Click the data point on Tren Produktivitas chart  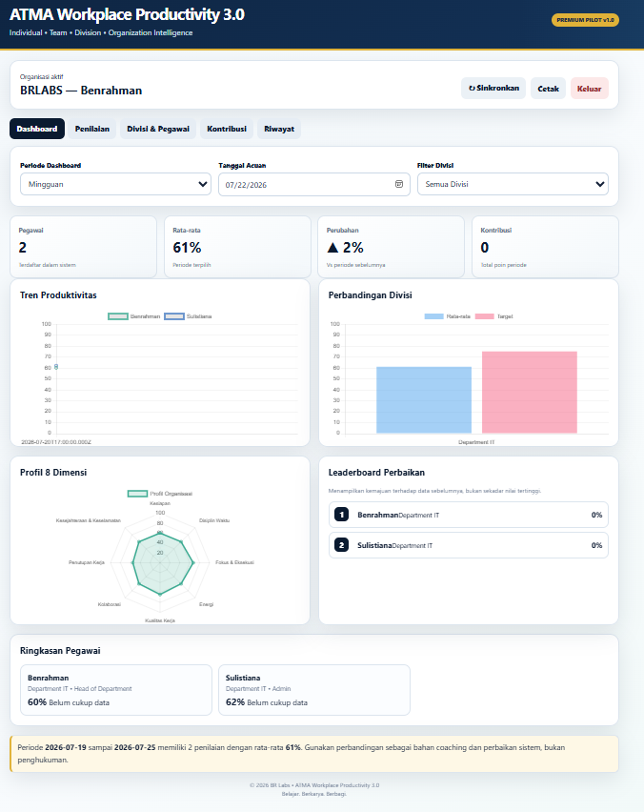56,367
